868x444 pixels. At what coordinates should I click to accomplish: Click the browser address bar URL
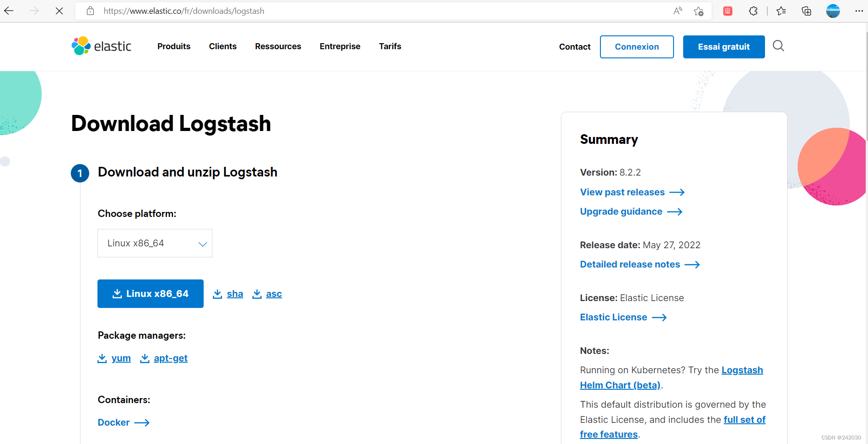(184, 11)
